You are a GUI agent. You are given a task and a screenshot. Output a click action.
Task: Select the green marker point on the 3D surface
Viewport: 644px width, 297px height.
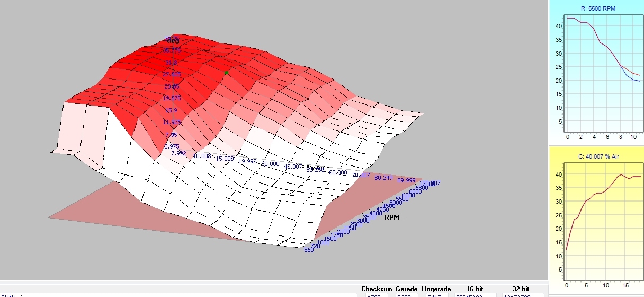pyautogui.click(x=226, y=72)
